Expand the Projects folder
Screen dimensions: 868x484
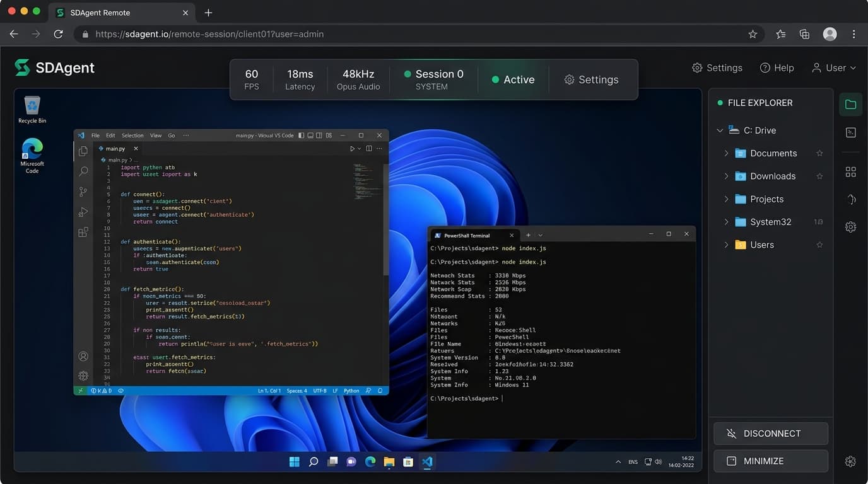coord(726,199)
